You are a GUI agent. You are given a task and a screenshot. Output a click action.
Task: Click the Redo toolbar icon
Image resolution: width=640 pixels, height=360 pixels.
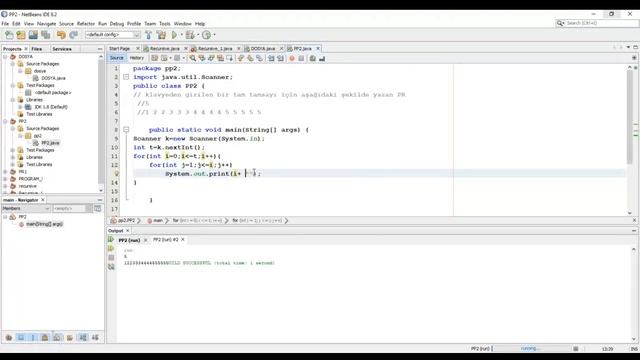[x=73, y=35]
